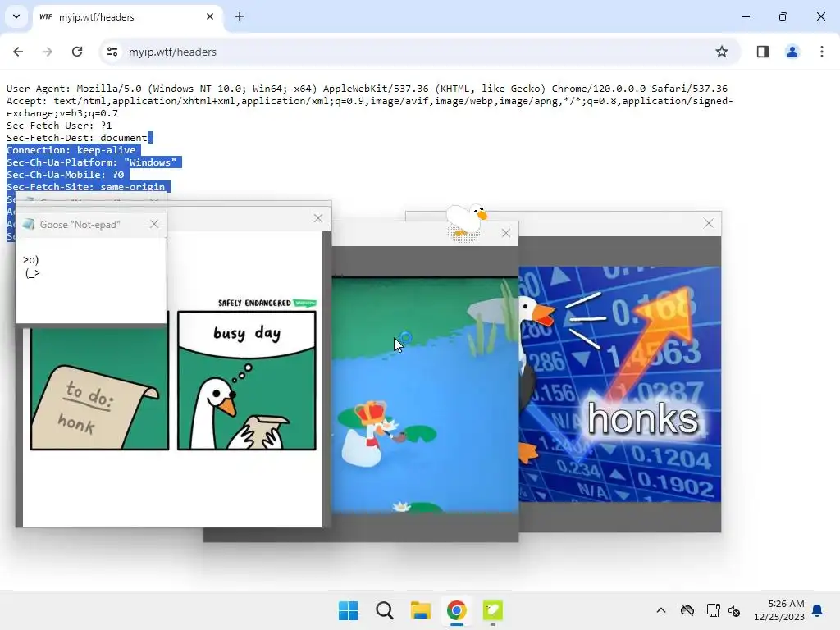Screen dimensions: 840x630
Task: Go back to the previous page
Action: tap(18, 52)
